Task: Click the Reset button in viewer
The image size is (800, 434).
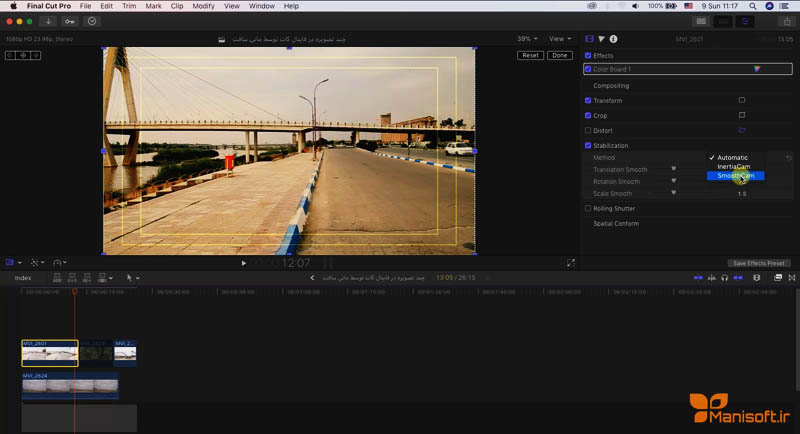Action: [530, 55]
